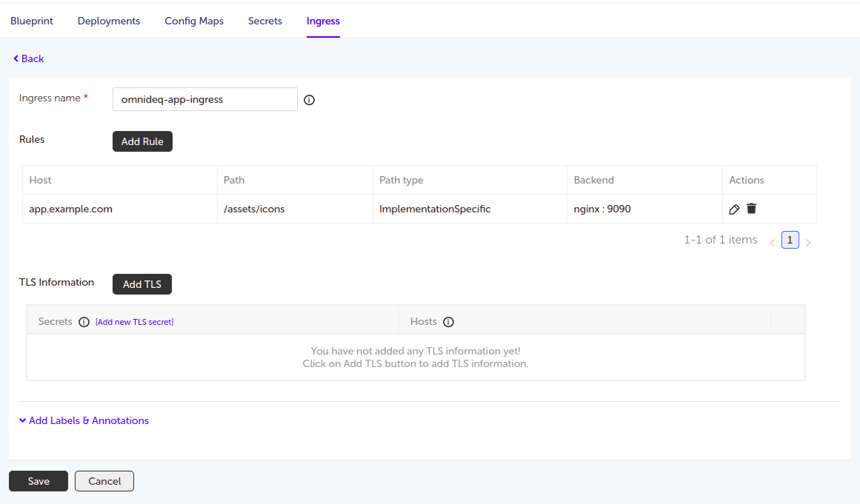Click info icon beside Hosts column header
The width and height of the screenshot is (860, 504).
[448, 322]
